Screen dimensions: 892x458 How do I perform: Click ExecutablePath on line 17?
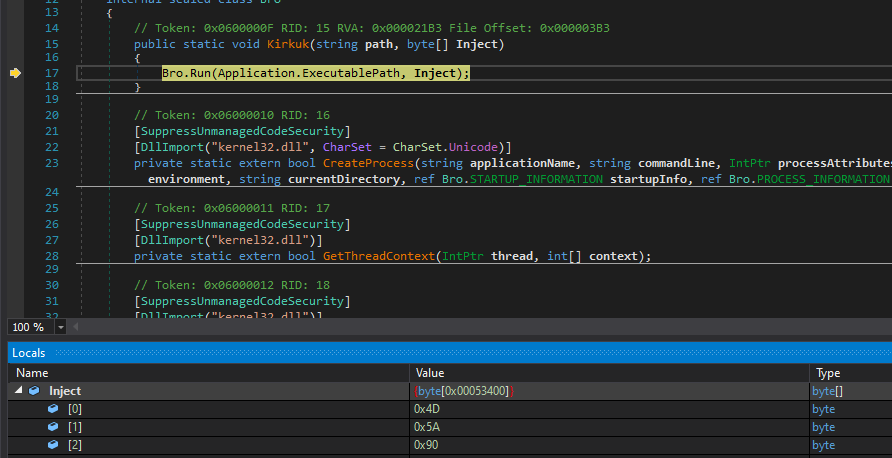pos(354,73)
